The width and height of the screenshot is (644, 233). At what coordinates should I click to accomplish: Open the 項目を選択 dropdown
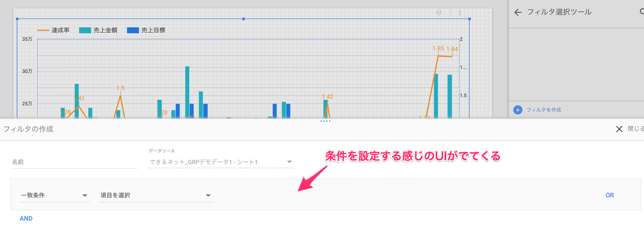(x=157, y=196)
